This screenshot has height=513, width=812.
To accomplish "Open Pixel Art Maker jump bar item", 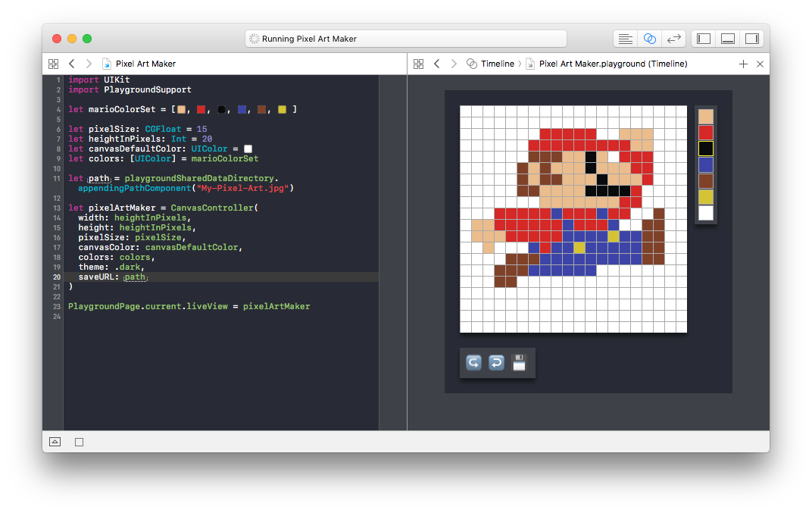I will pyautogui.click(x=139, y=64).
